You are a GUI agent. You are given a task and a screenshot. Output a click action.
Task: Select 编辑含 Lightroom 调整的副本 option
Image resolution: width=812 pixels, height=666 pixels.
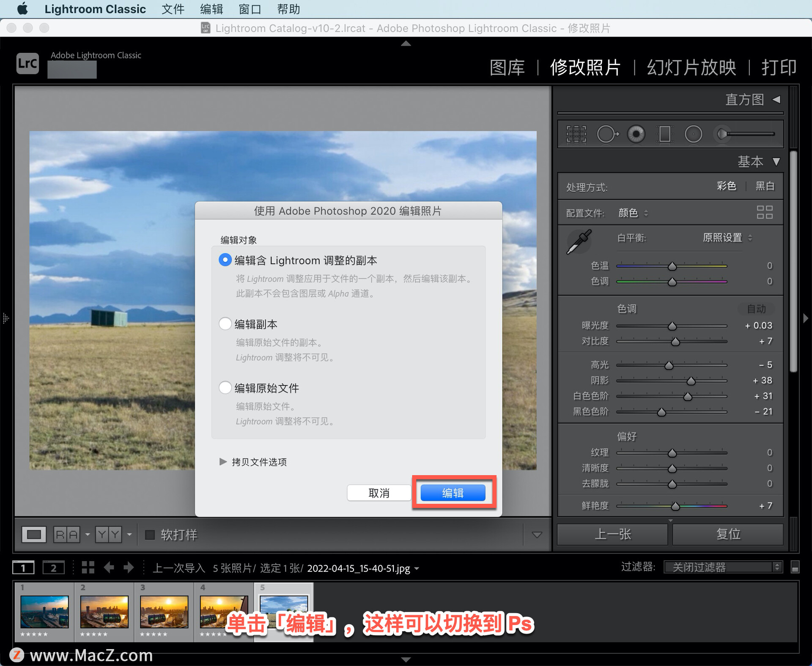pyautogui.click(x=225, y=260)
